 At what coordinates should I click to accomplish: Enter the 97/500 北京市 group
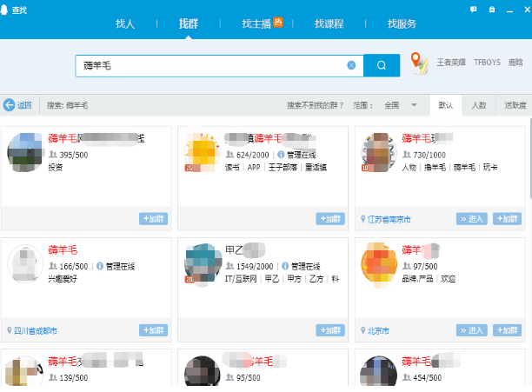[472, 330]
